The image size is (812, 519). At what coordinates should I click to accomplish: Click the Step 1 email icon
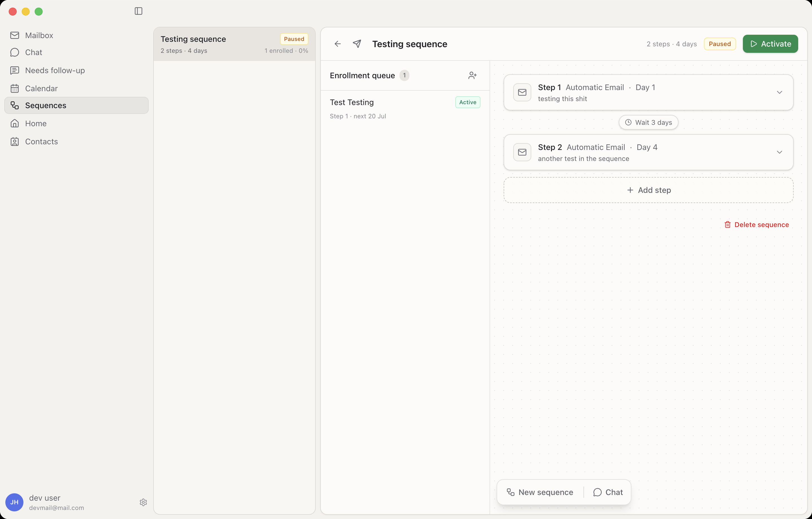coord(522,92)
